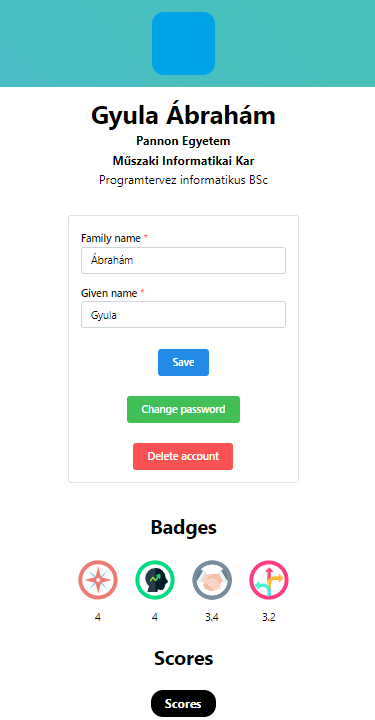Click the Műszaki Informatikai Kar faculty text
Viewport: 375px width, 720px height.
click(x=183, y=161)
